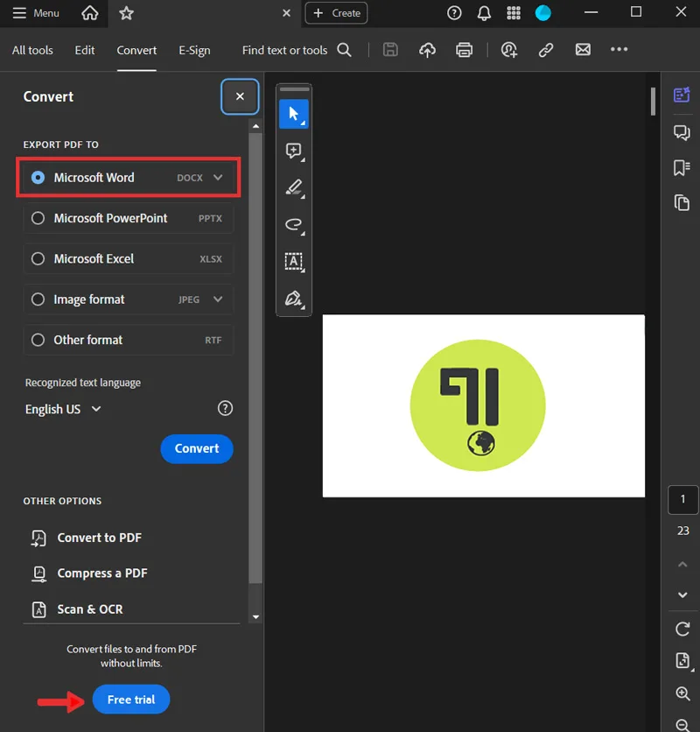Click Convert panel scrollbar down arrow
This screenshot has width=700, height=732.
[255, 616]
